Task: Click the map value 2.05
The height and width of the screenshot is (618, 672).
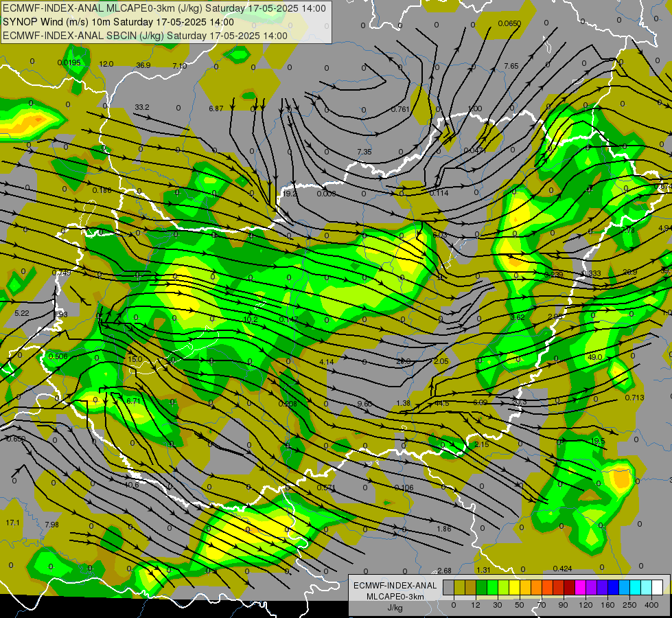Action: click(x=441, y=361)
